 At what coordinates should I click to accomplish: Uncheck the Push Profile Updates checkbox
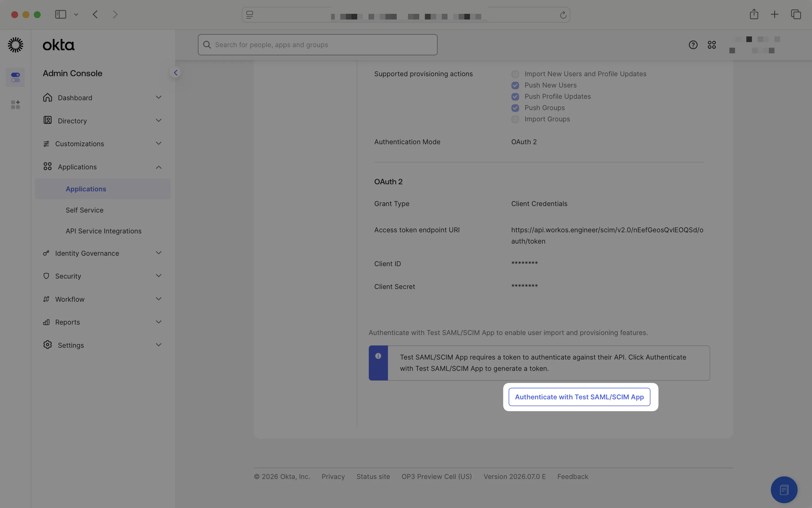pyautogui.click(x=515, y=97)
